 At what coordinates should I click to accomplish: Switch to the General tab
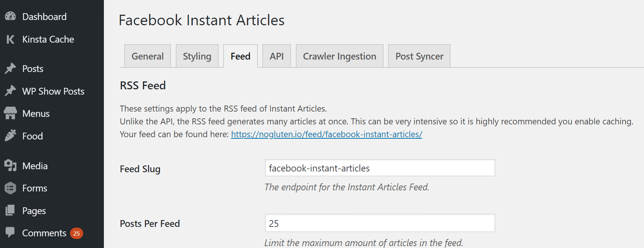[x=147, y=56]
